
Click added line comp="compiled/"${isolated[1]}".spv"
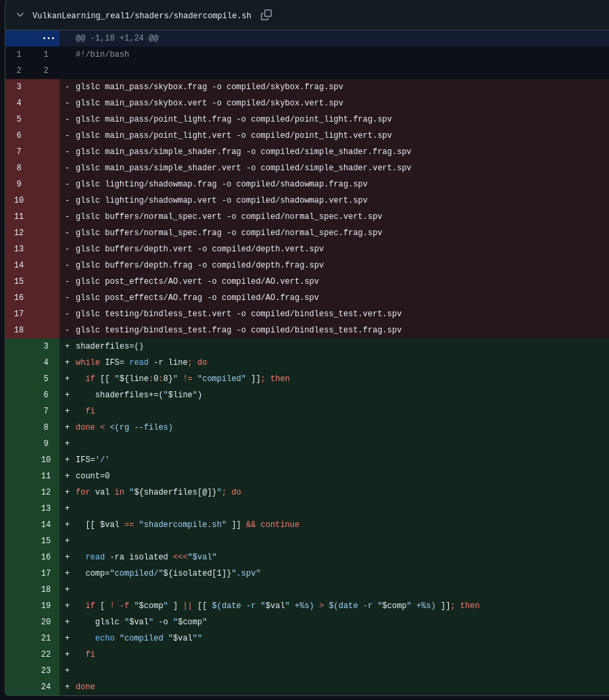(x=173, y=573)
